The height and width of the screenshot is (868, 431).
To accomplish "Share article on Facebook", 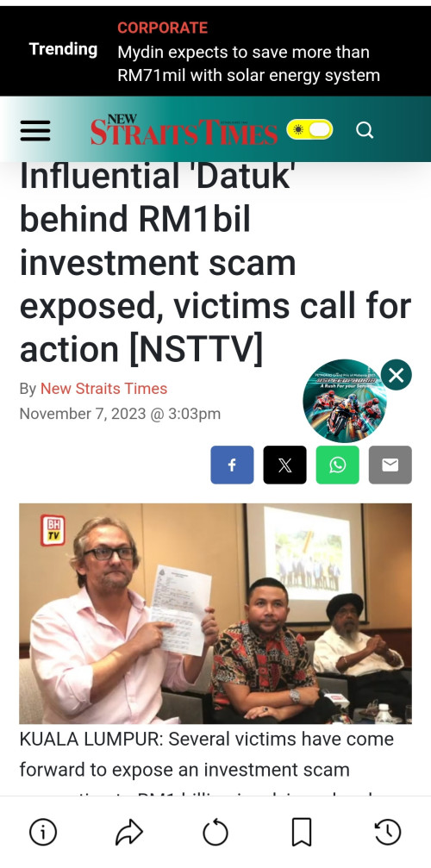I will [232, 465].
